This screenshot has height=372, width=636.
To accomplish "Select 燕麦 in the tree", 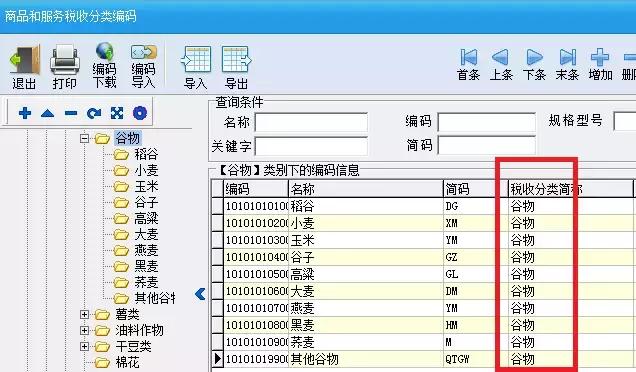I will pos(146,250).
